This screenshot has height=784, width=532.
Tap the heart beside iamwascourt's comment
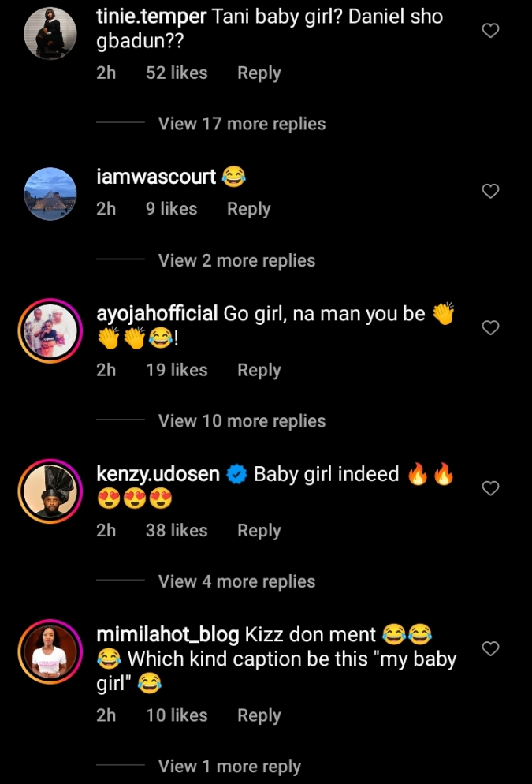pos(490,192)
